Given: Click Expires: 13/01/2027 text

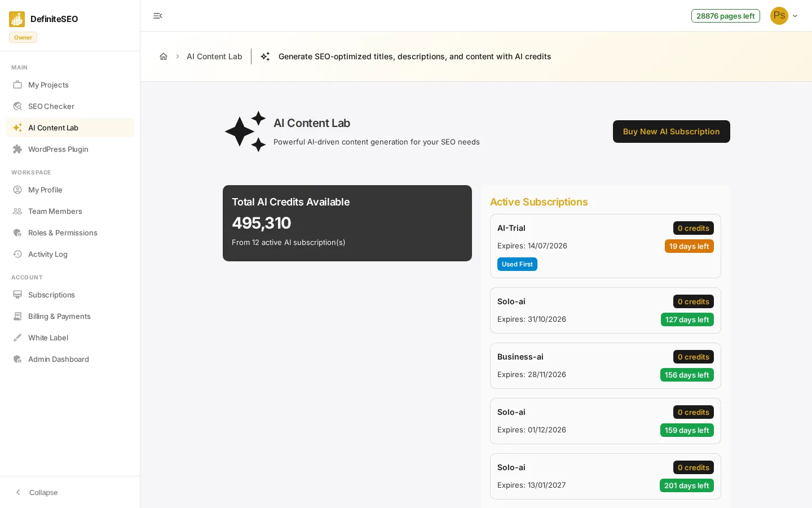Looking at the screenshot, I should coord(532,485).
